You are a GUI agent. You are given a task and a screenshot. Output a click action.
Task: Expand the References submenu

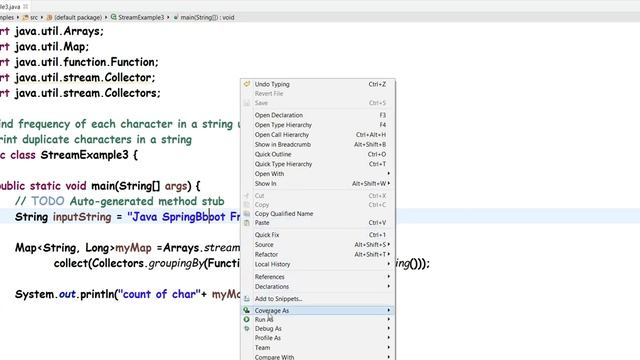[318, 277]
